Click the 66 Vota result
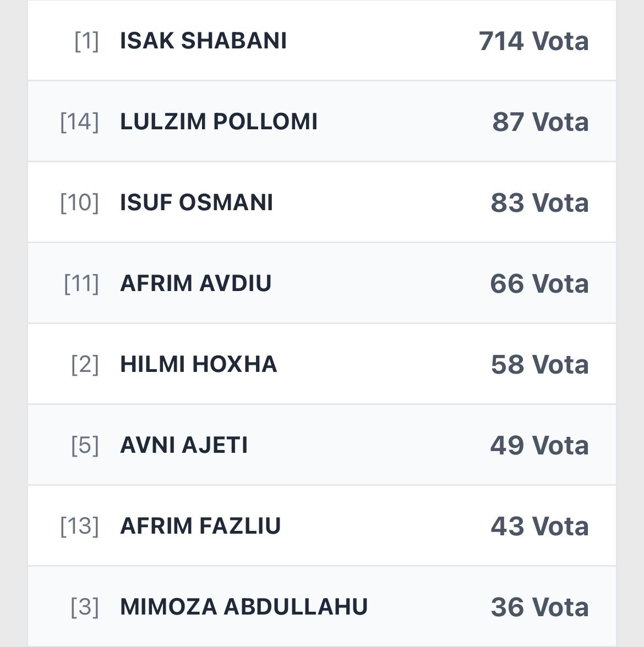This screenshot has width=644, height=647. coord(539,284)
